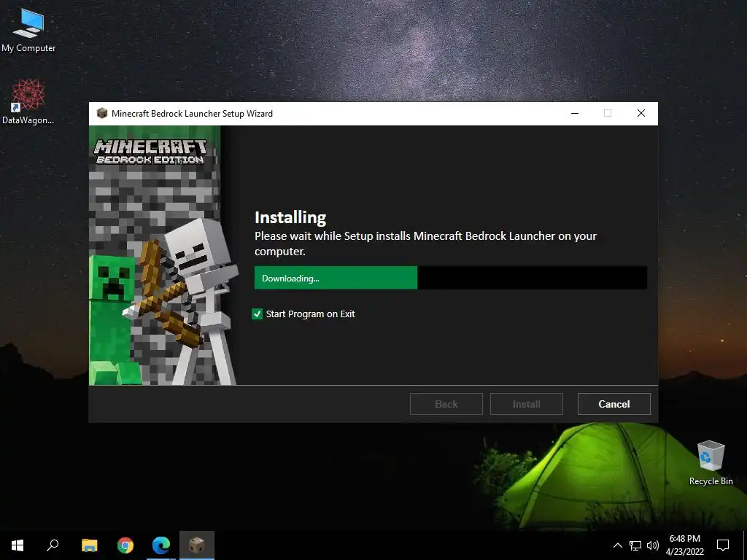Show hidden system tray icons
747x560 pixels.
(617, 545)
